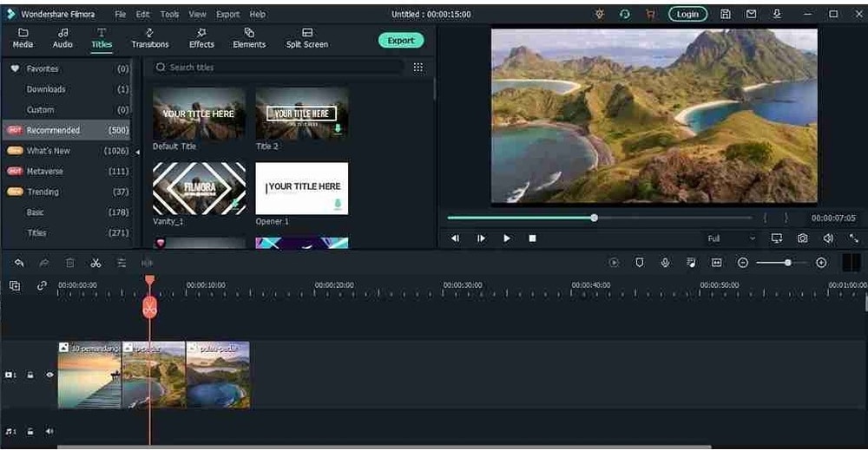Open the Tools menu
Screen dimensions: 868x450
coord(169,15)
